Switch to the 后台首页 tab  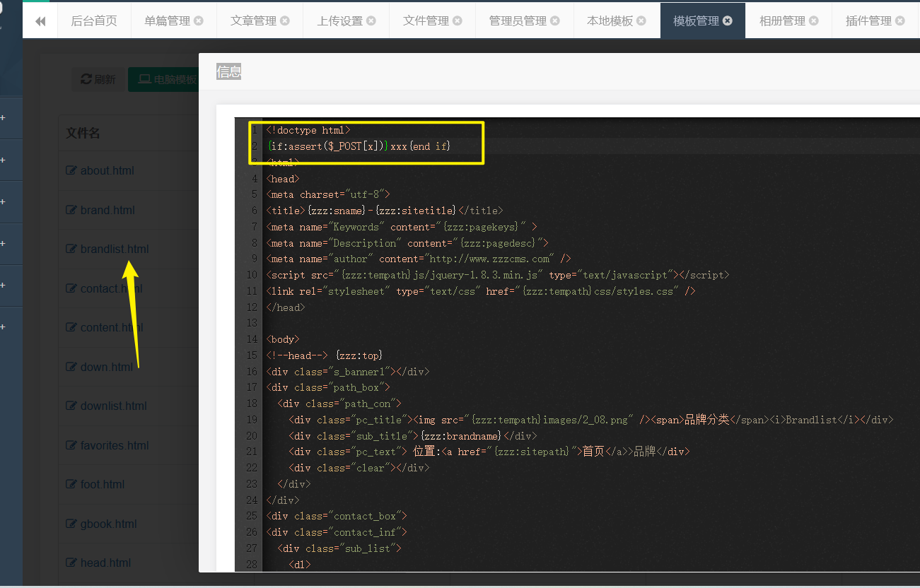(94, 20)
